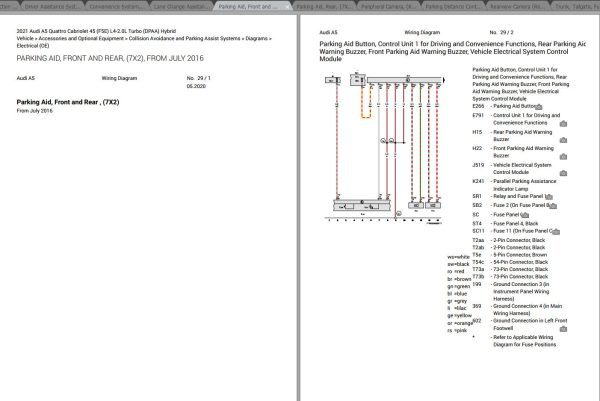Screen dimensions: 600x401
Task: Click the T2aa 2-Pin Connector, Black entry
Action: pos(509,240)
